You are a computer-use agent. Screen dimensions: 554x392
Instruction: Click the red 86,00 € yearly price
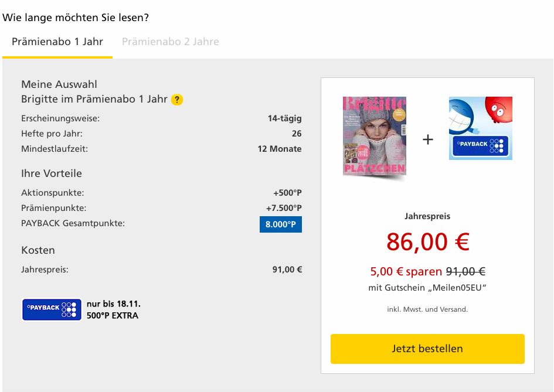(x=428, y=241)
